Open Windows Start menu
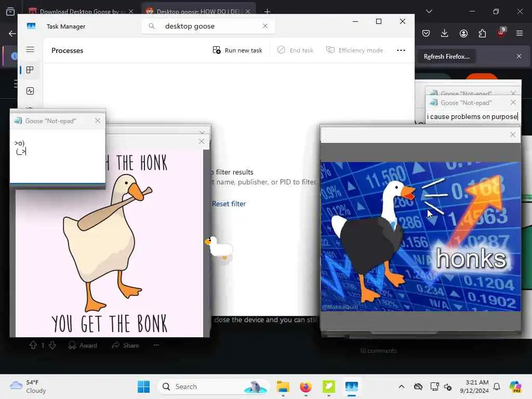Viewport: 532px width, 399px height. [x=143, y=387]
